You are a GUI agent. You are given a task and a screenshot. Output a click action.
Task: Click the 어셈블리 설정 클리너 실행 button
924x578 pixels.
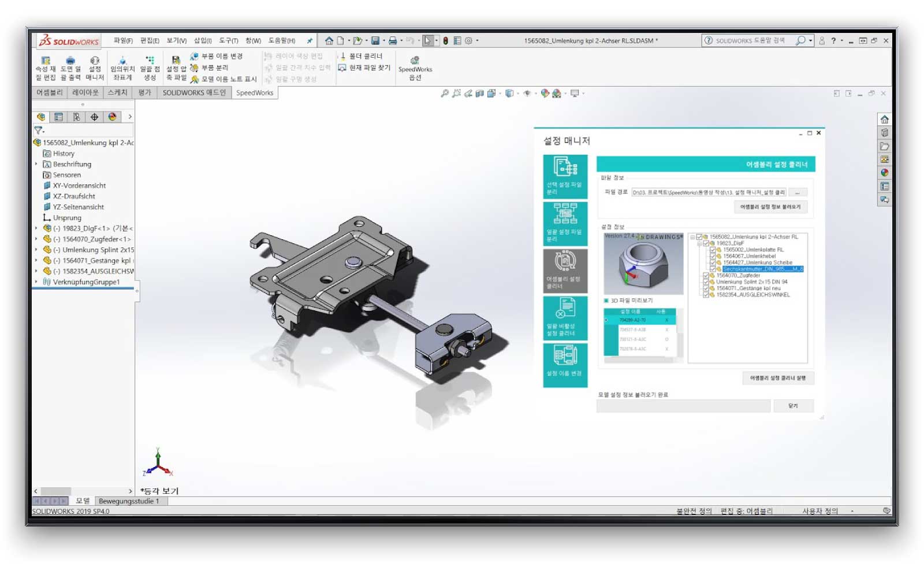point(778,378)
